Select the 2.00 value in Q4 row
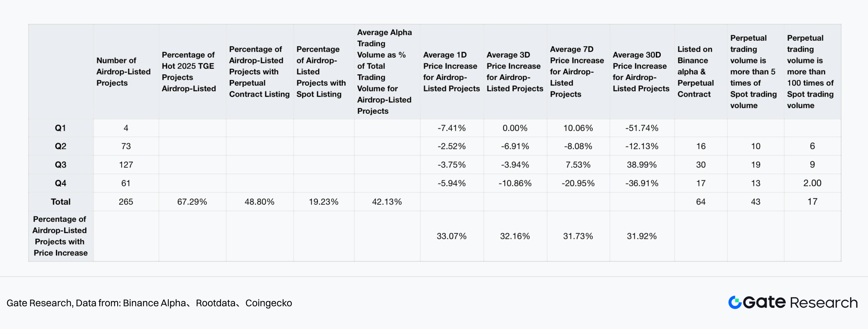Image resolution: width=868 pixels, height=329 pixels. [812, 183]
